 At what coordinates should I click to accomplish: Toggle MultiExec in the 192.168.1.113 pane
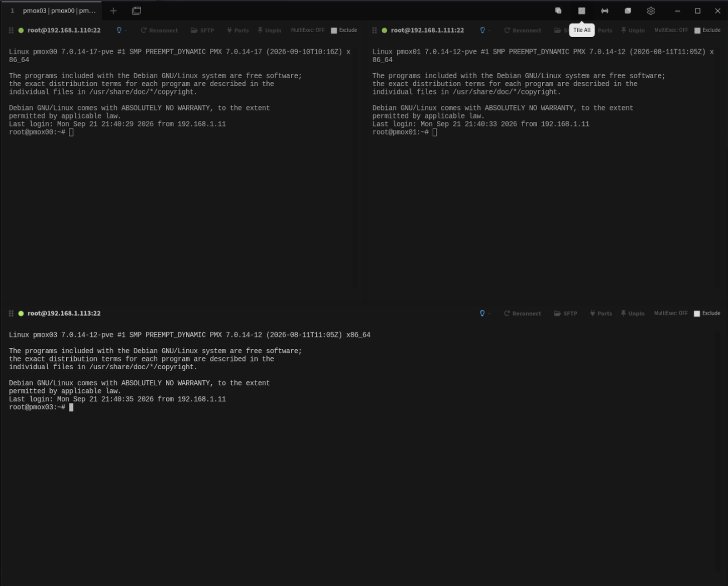click(x=671, y=313)
